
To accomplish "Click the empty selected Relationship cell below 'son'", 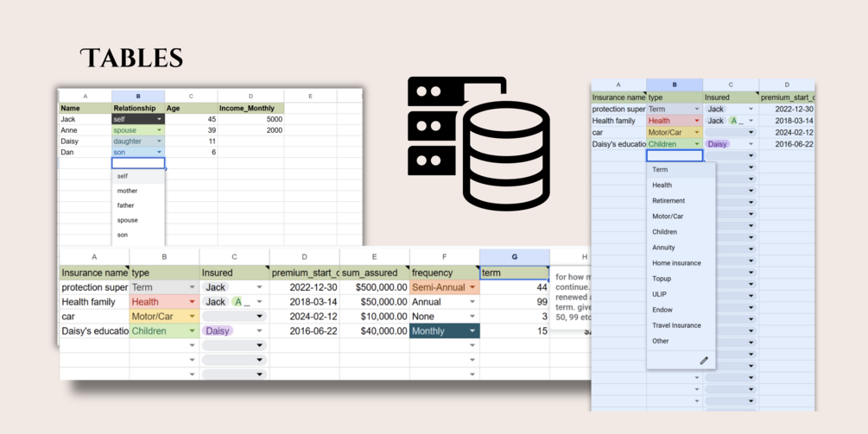I will pos(138,163).
